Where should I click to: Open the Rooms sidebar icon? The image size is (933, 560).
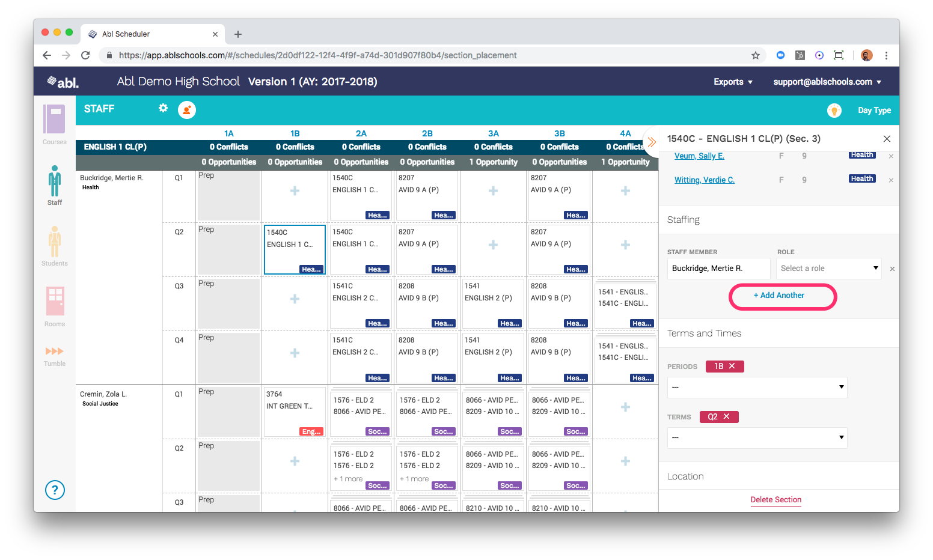[55, 302]
